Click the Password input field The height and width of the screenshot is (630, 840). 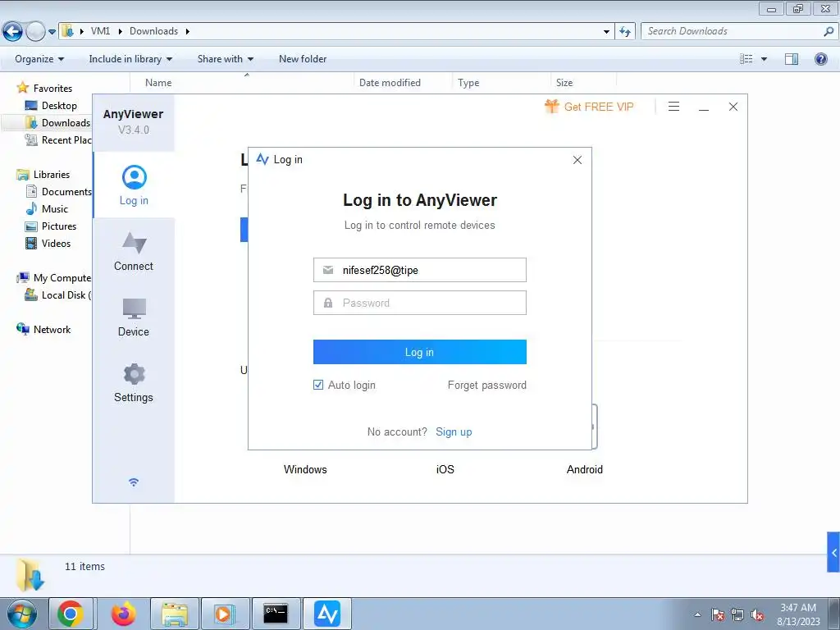pyautogui.click(x=419, y=303)
